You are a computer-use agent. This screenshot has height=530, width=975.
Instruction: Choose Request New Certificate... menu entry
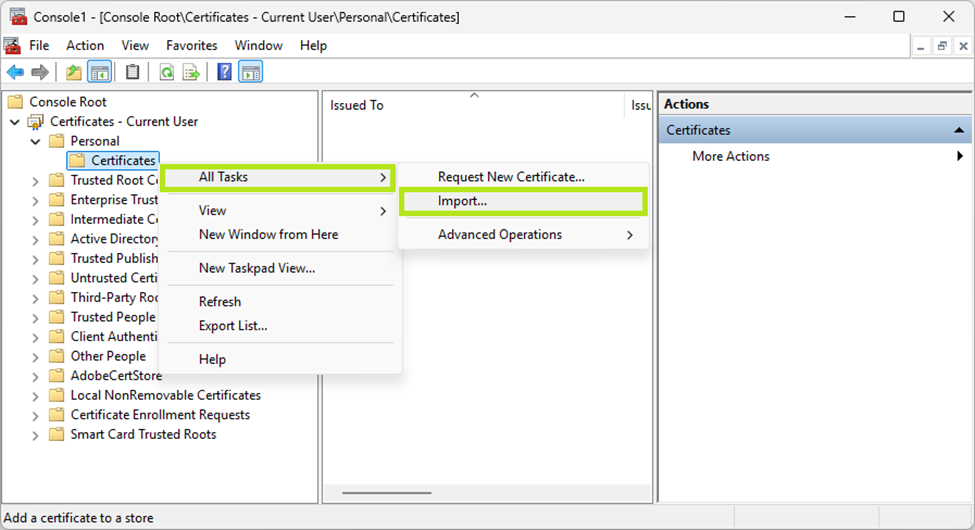[x=511, y=177]
